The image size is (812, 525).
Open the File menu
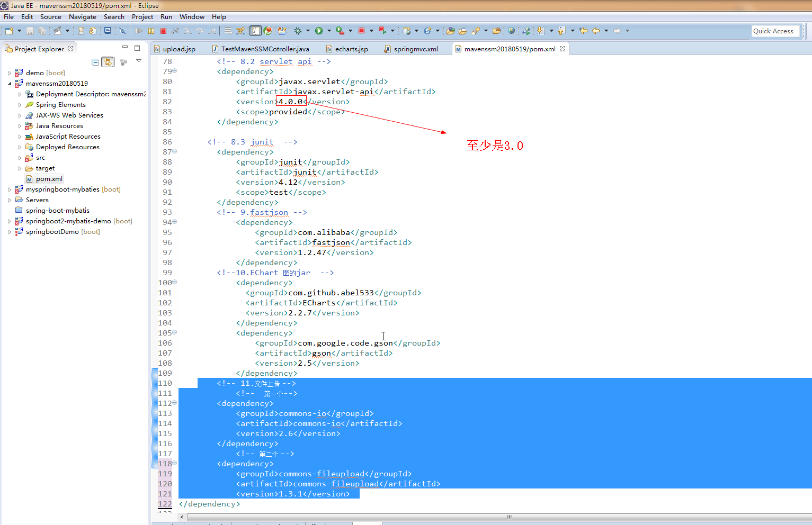click(x=9, y=17)
